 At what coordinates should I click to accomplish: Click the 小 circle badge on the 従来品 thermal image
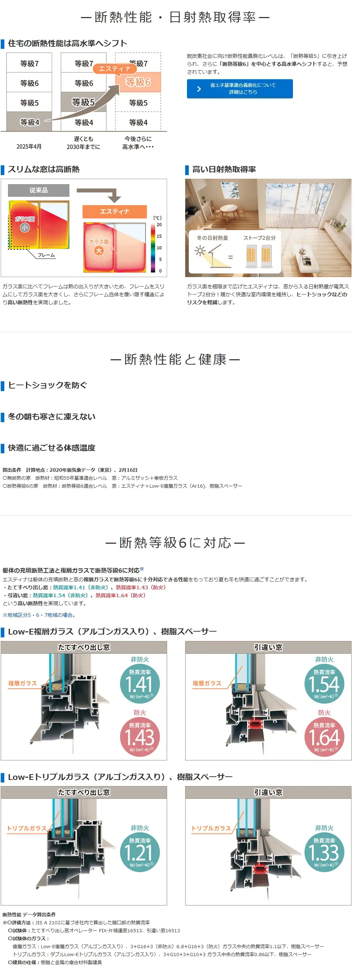coord(25,228)
